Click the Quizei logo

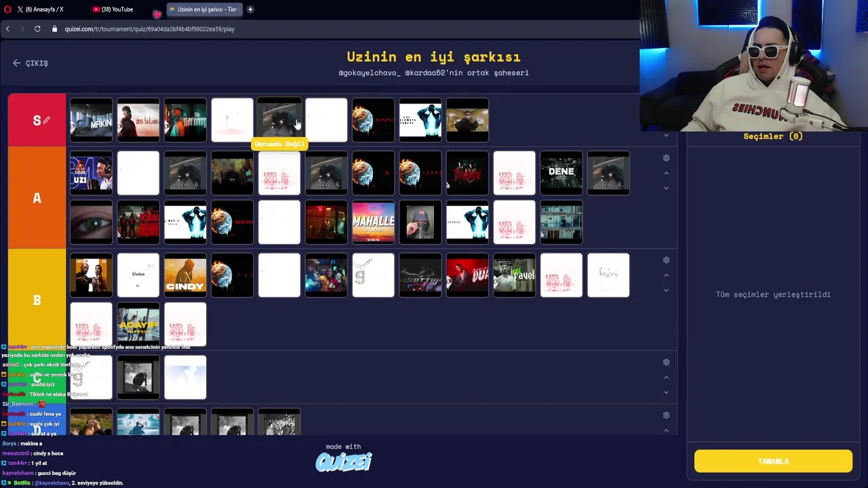click(x=344, y=462)
